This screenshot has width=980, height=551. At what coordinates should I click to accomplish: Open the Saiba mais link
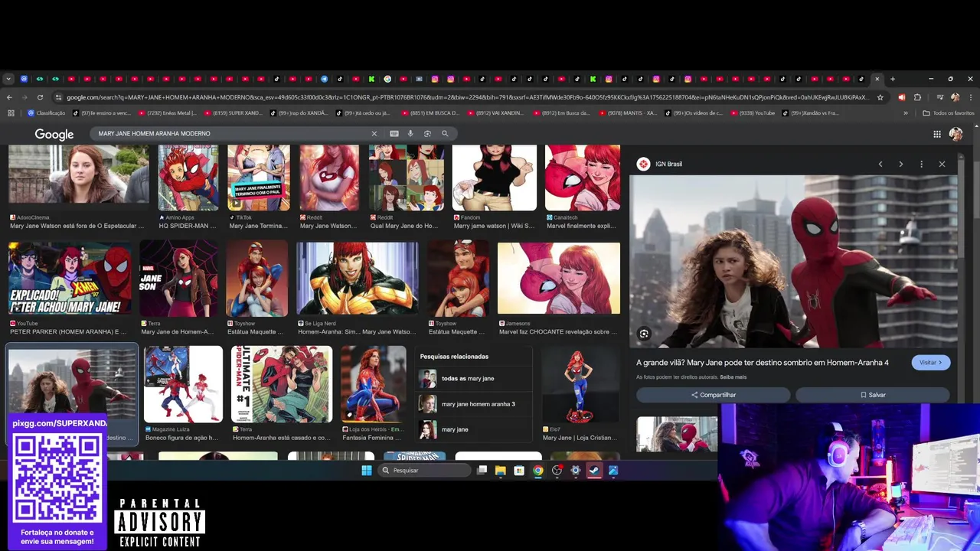point(733,377)
